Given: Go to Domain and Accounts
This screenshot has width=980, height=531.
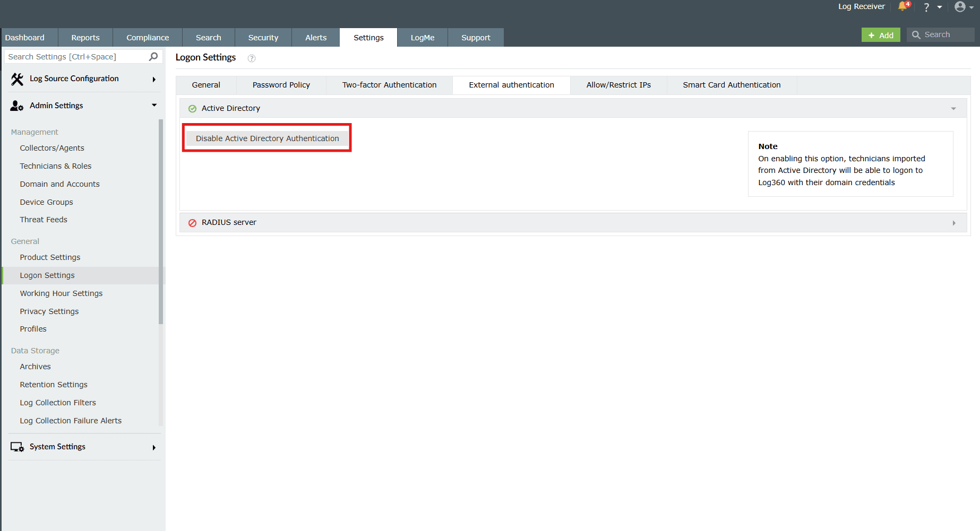Looking at the screenshot, I should pyautogui.click(x=60, y=184).
